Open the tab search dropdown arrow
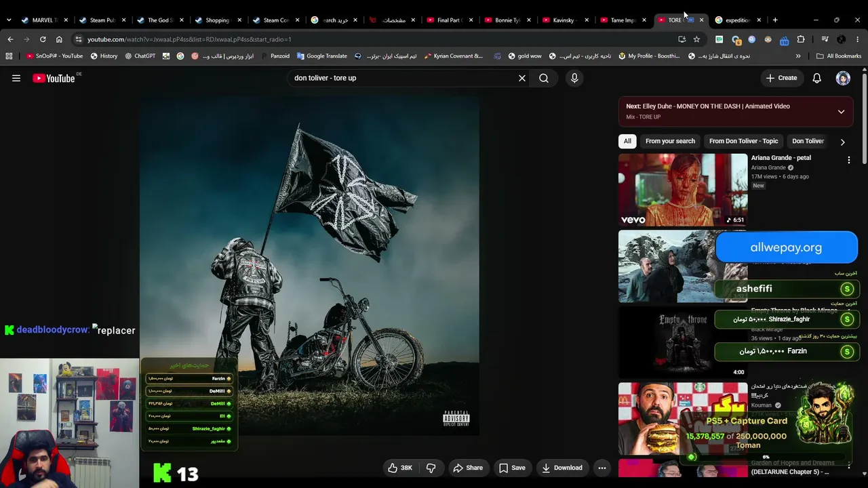868x488 pixels. [x=9, y=20]
